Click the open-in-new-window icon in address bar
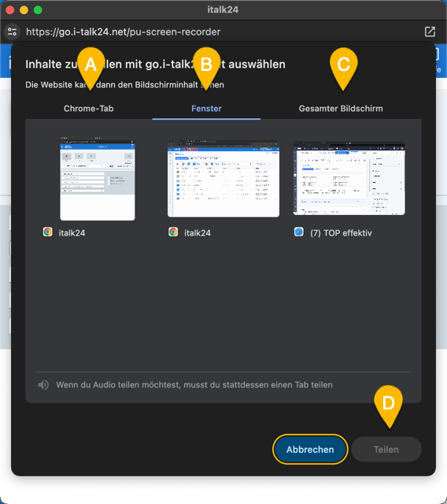This screenshot has width=447, height=504. (430, 31)
